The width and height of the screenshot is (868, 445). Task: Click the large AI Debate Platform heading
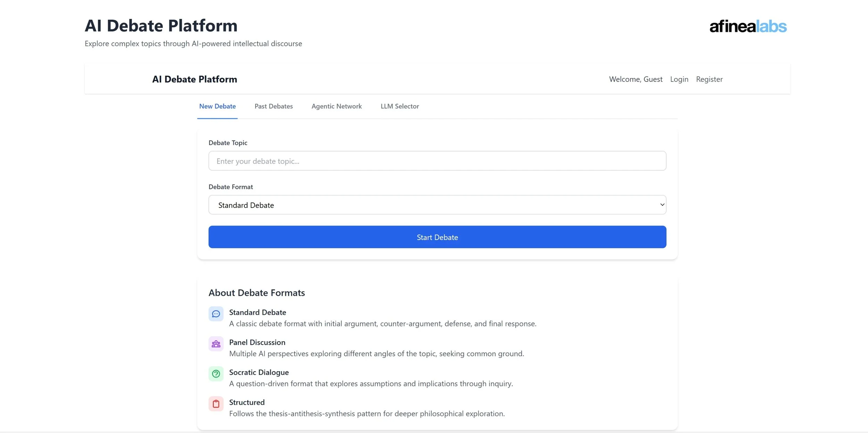point(161,26)
